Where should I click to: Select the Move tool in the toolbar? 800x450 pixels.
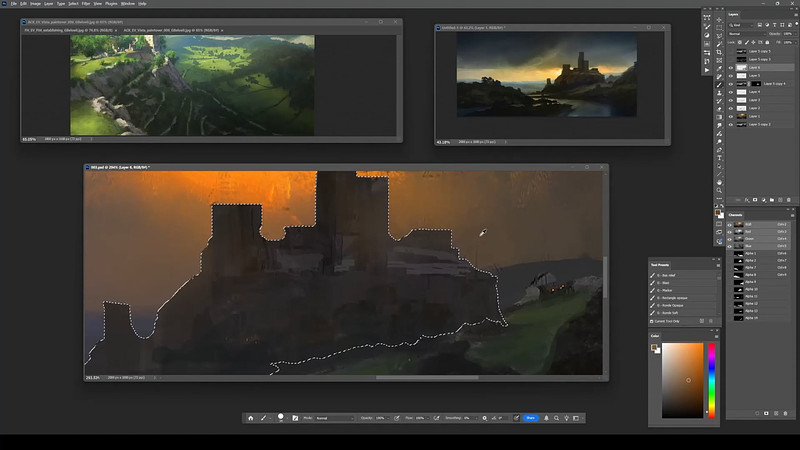(x=719, y=19)
